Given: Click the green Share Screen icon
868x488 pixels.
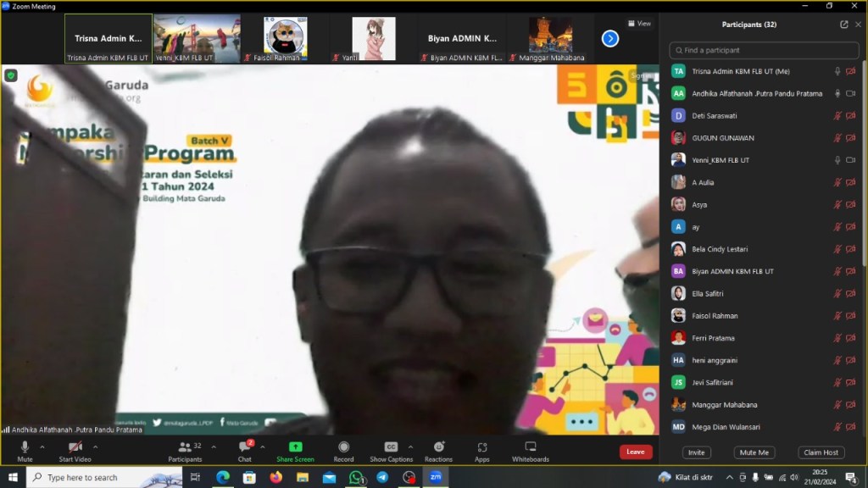Looking at the screenshot, I should (x=295, y=446).
